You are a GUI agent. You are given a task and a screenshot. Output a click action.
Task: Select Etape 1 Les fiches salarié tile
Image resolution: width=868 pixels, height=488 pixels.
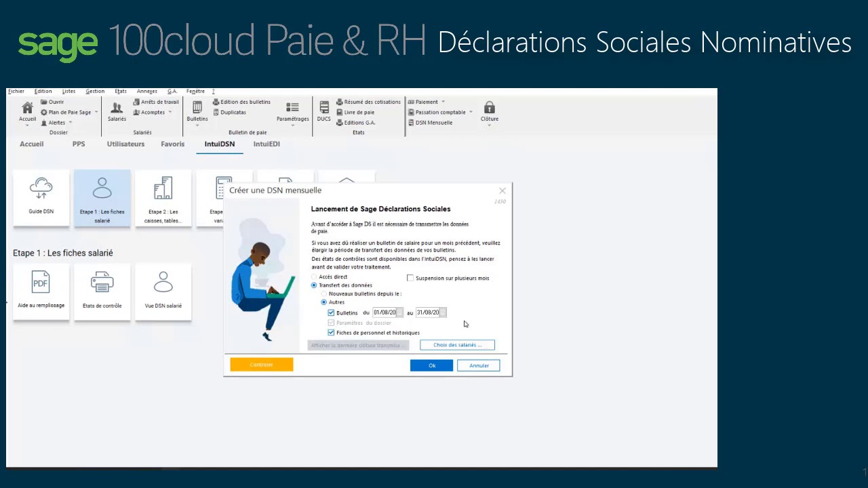[x=102, y=198]
